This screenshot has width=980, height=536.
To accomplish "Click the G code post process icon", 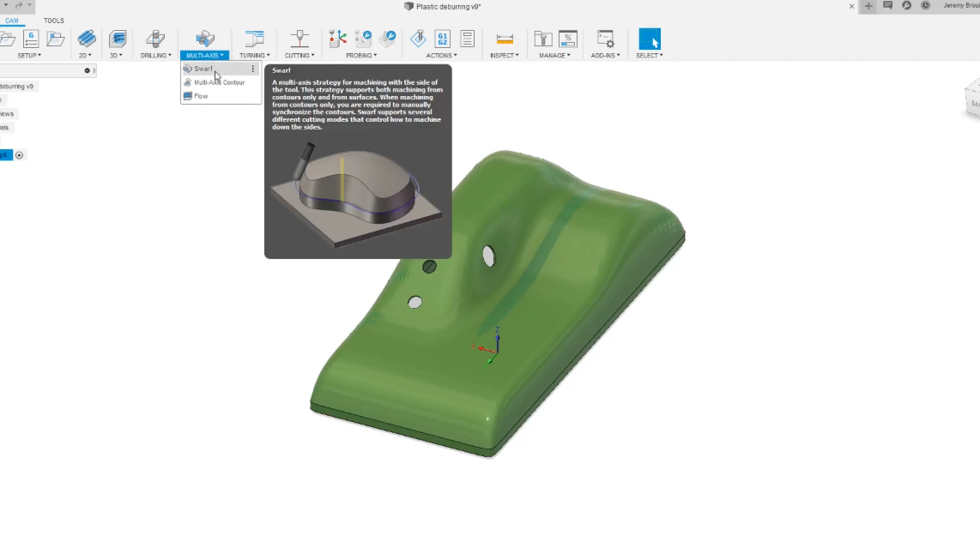I will pyautogui.click(x=31, y=39).
